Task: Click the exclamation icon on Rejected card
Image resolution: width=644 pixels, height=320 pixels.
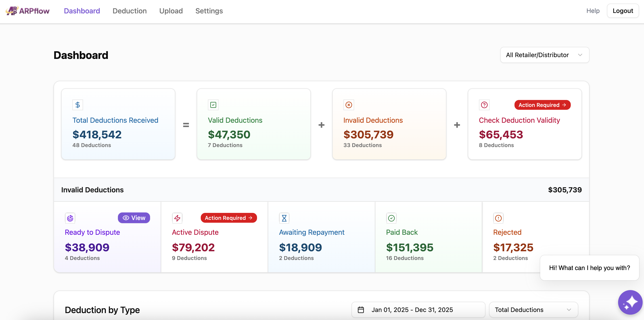Action: tap(498, 218)
